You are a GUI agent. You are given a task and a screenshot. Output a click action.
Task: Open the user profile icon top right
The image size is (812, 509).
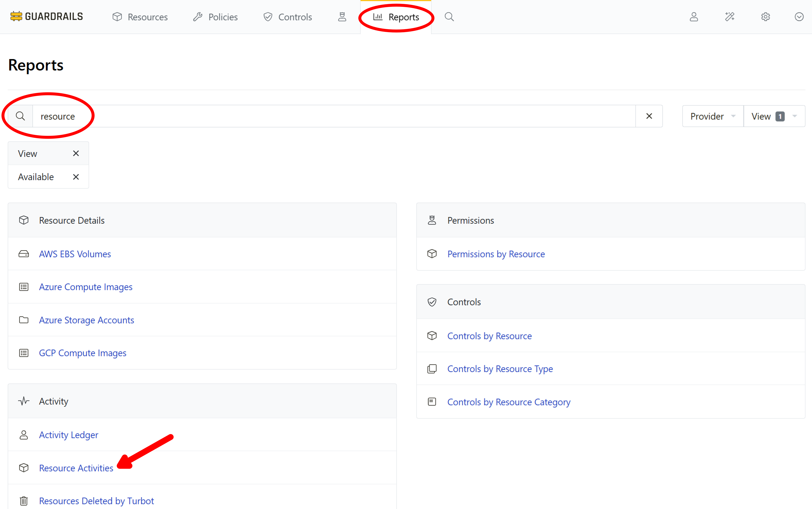[694, 17]
